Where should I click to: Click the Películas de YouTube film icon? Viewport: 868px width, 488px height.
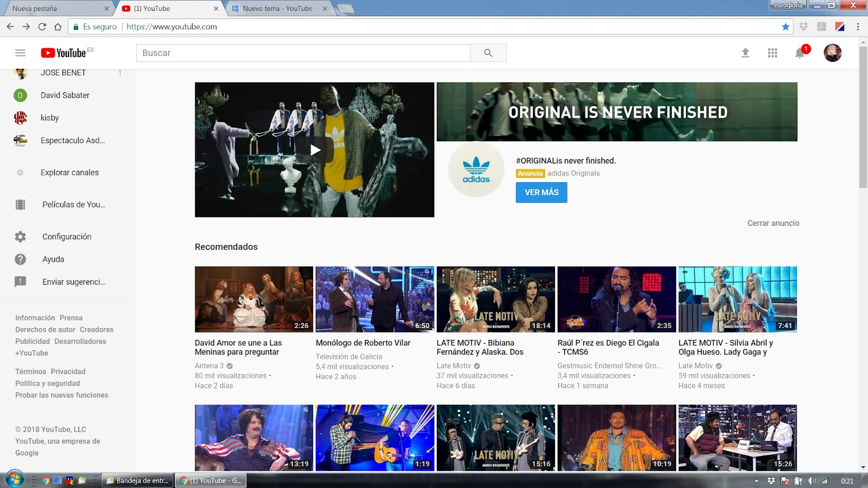pyautogui.click(x=20, y=204)
